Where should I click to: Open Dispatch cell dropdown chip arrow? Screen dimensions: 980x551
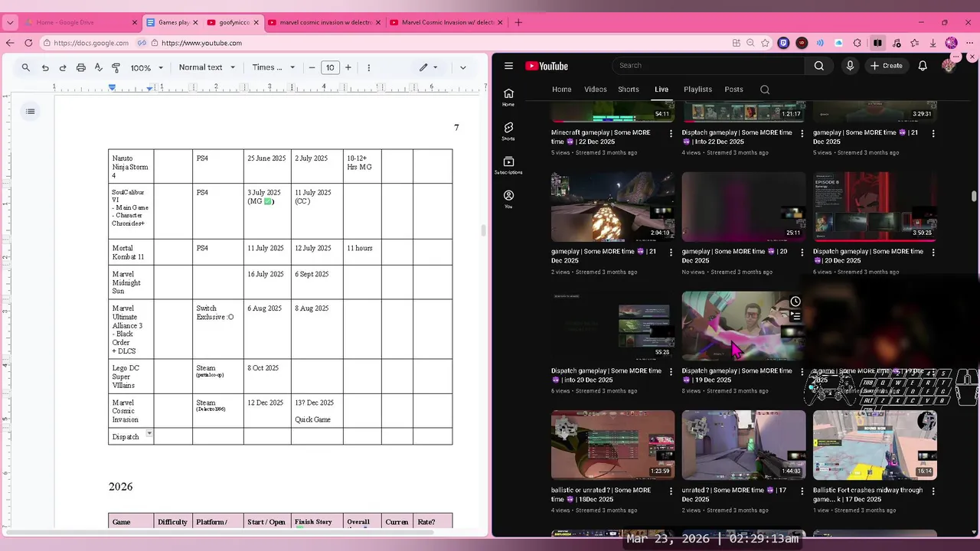(x=149, y=434)
